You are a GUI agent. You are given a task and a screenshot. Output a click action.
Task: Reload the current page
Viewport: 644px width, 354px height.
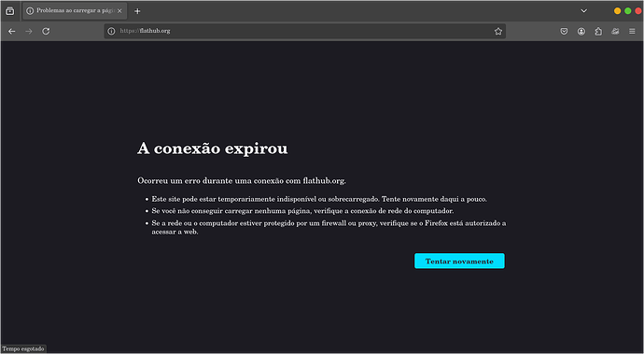(46, 31)
